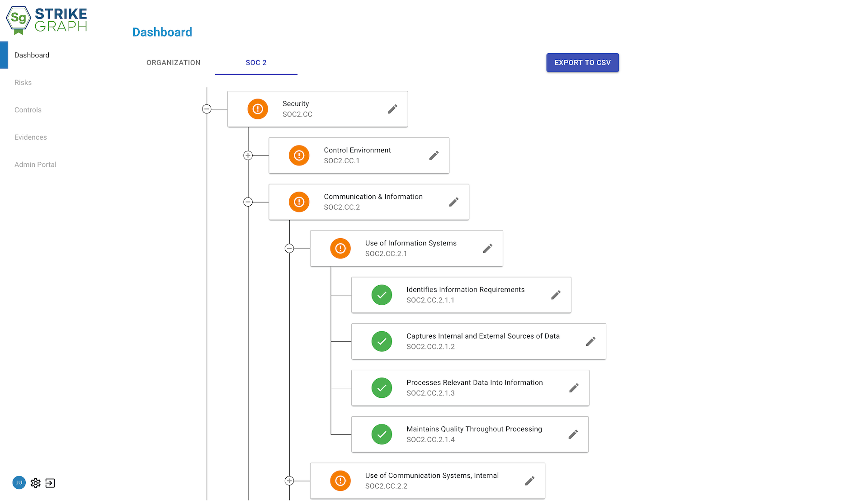Edit Captures Internal and External Sources of Data
This screenshot has width=868, height=504.
(x=590, y=342)
